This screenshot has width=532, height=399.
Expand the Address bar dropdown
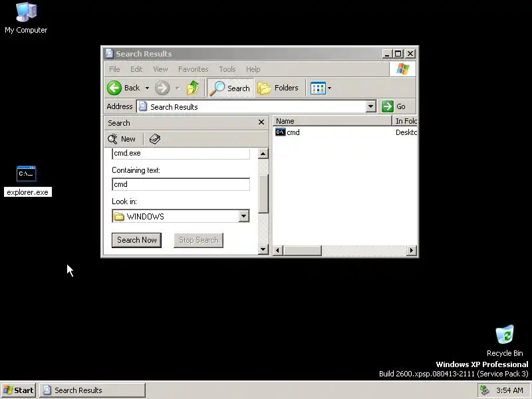[x=371, y=106]
